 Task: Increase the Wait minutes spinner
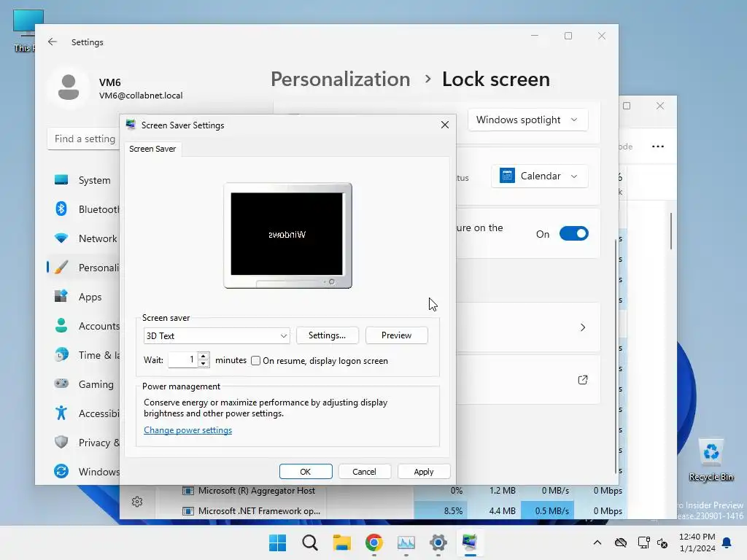click(x=204, y=356)
